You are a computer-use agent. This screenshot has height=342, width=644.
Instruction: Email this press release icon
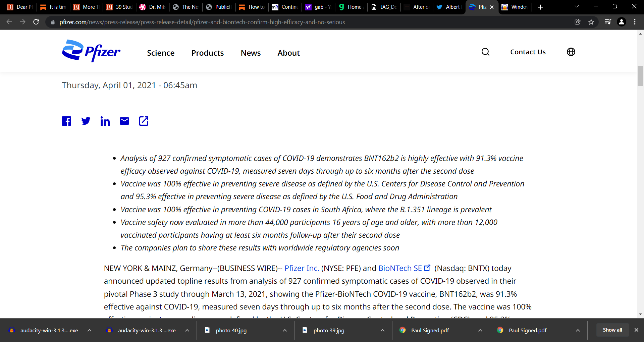point(124,121)
